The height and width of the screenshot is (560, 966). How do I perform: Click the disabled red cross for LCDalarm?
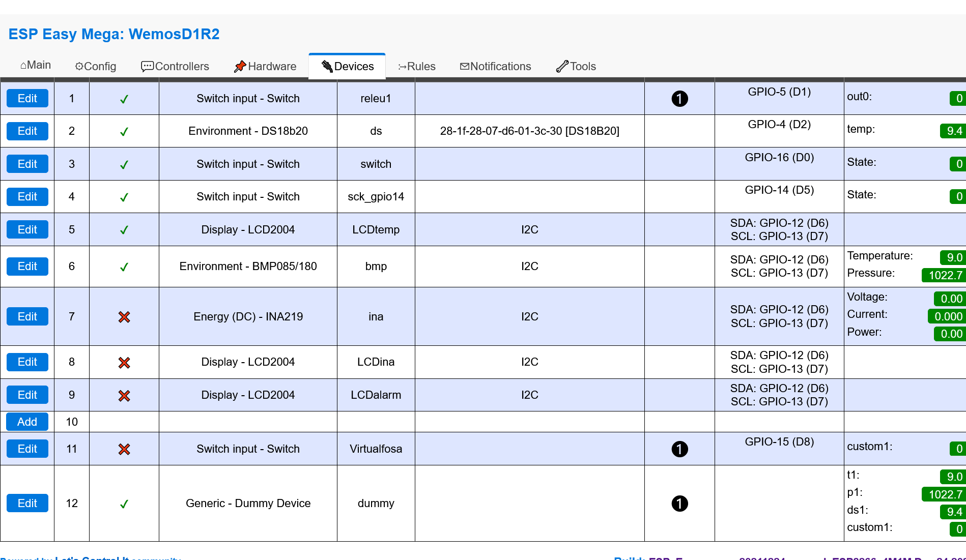[x=124, y=396]
